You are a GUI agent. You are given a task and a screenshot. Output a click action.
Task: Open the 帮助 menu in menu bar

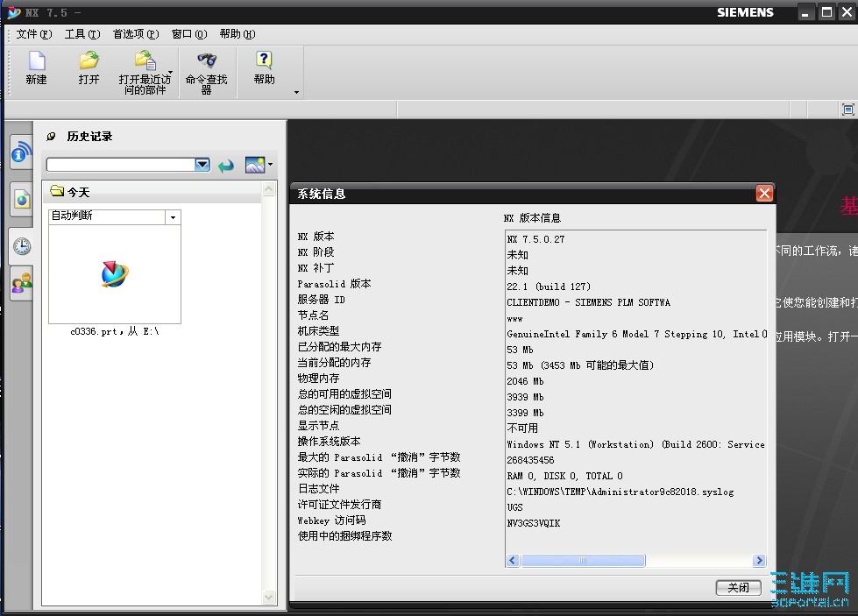(238, 34)
